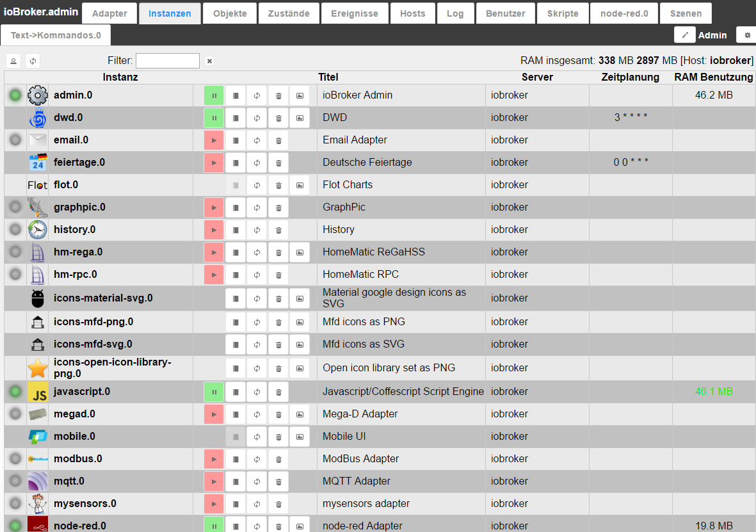756x532 pixels.
Task: Start the feiertage.0 instance
Action: (214, 163)
